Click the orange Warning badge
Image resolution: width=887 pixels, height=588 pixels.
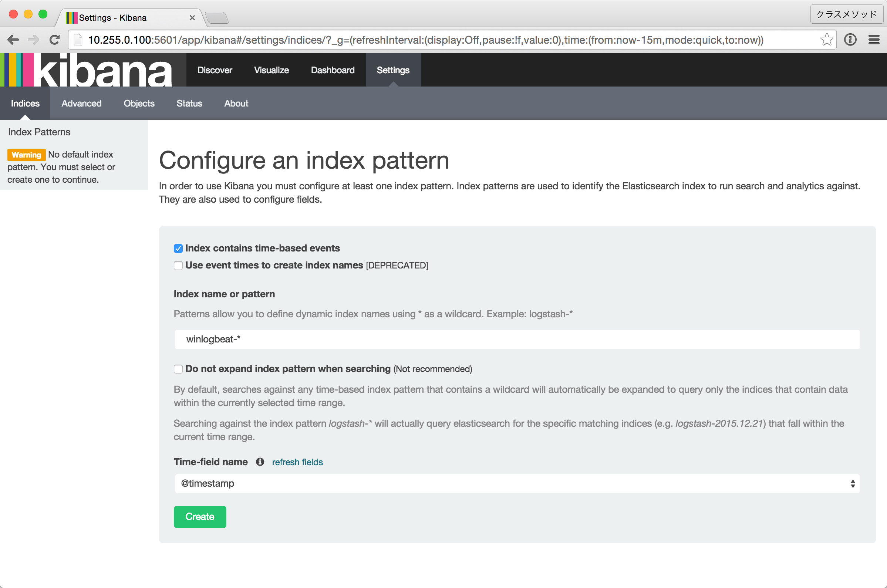point(26,155)
